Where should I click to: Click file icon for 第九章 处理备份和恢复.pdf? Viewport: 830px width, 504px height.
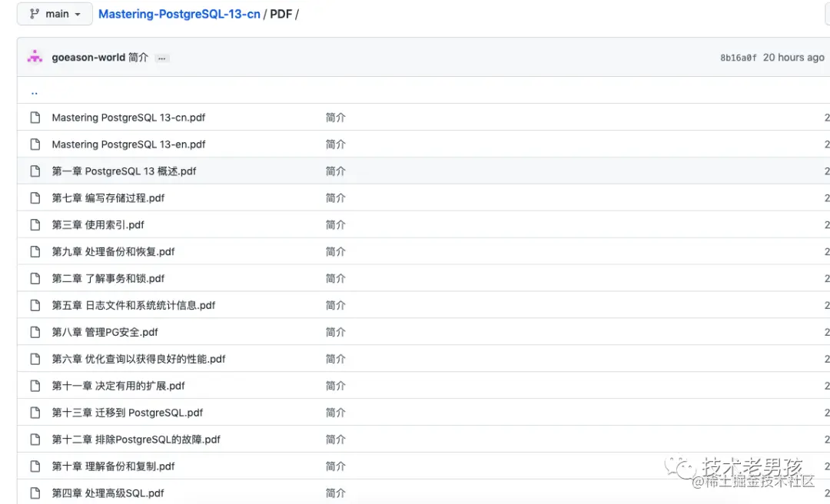[35, 251]
